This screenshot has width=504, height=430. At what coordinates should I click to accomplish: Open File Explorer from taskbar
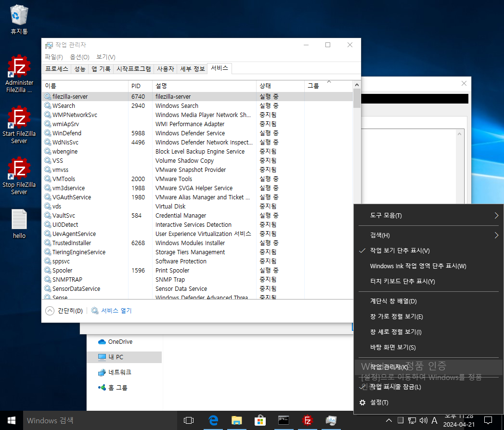pyautogui.click(x=236, y=420)
